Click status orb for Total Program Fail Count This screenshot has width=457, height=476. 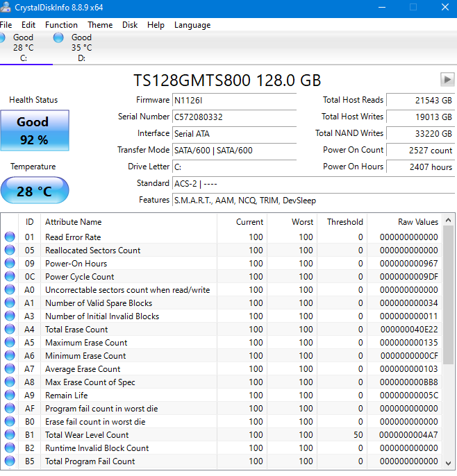tap(10, 461)
